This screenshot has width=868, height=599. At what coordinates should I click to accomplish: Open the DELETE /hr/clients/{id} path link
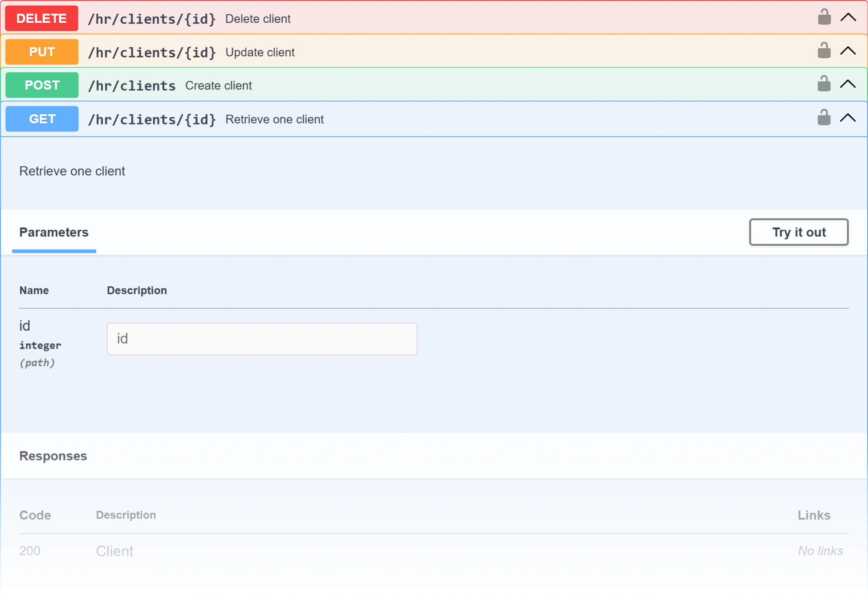click(152, 19)
